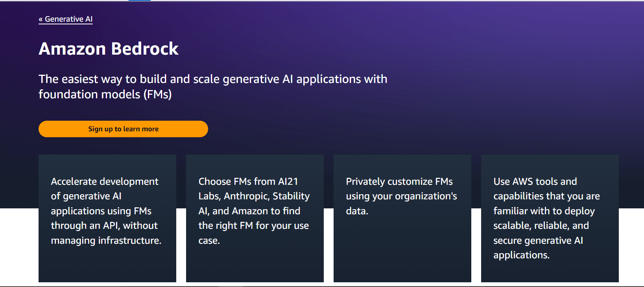Click 'secure generative AI' line in fourth card

[538, 241]
